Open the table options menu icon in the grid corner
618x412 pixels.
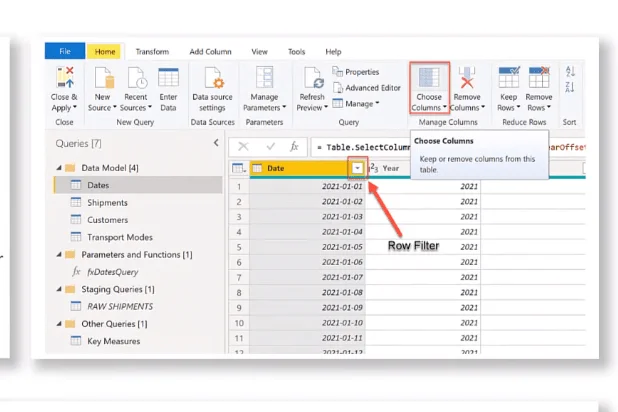239,168
